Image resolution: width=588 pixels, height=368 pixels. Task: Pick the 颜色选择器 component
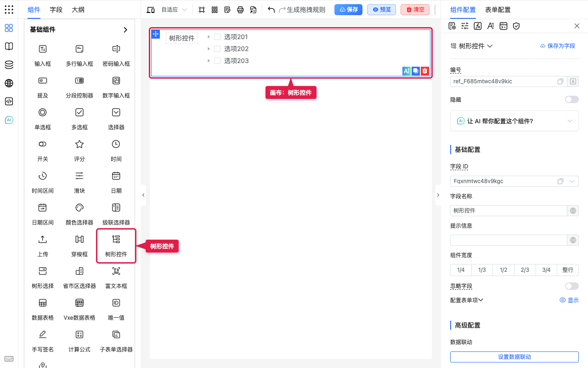tap(79, 214)
